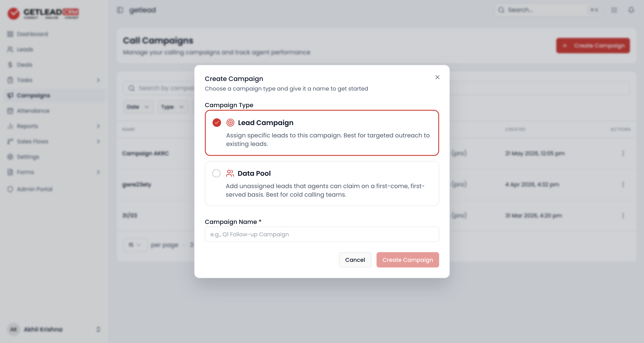This screenshot has height=343, width=644.
Task: Select the Data Pool radio option
Action: (216, 173)
